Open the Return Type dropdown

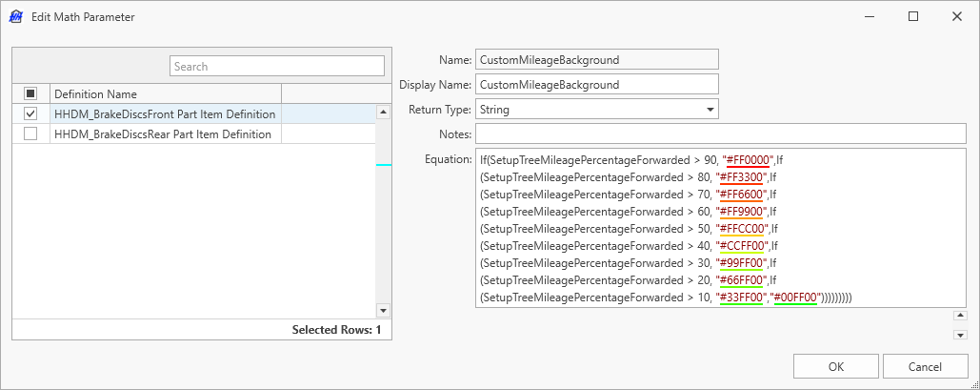pyautogui.click(x=710, y=110)
